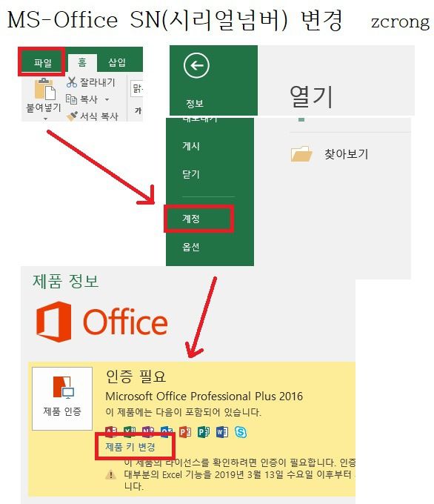
Task: Click the warning triangle icon
Action: pos(111,475)
